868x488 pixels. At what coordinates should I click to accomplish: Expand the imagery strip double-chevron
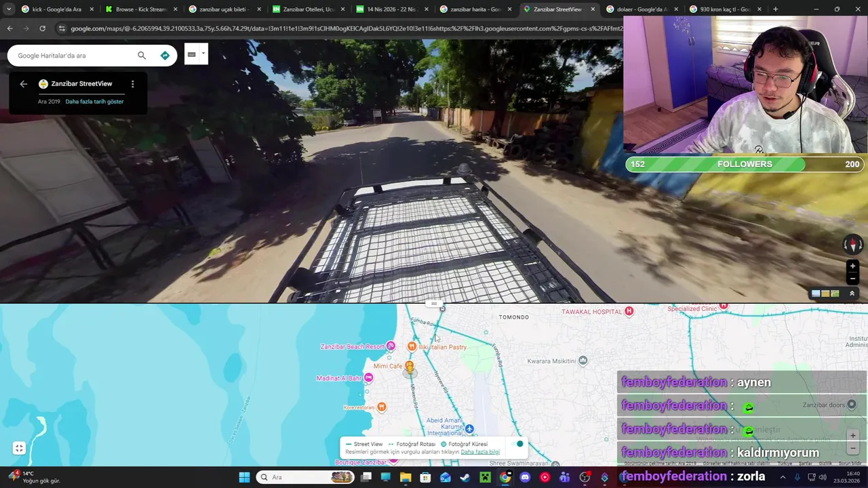pyautogui.click(x=852, y=293)
